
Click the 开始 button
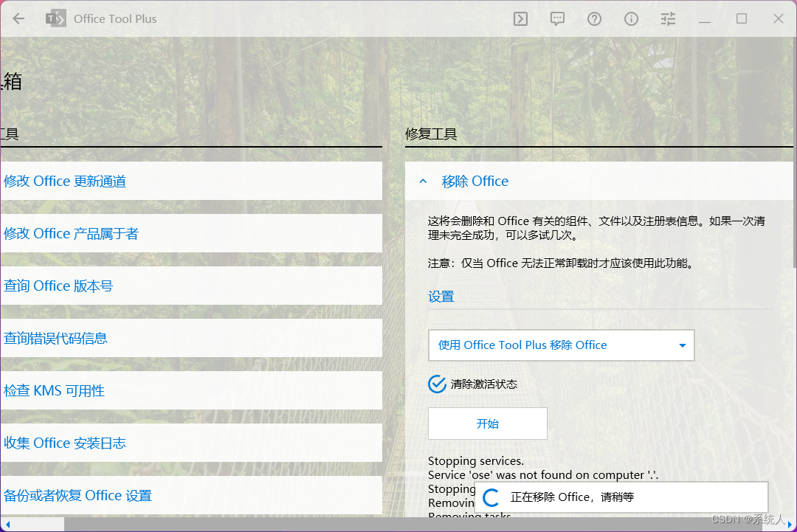point(488,424)
